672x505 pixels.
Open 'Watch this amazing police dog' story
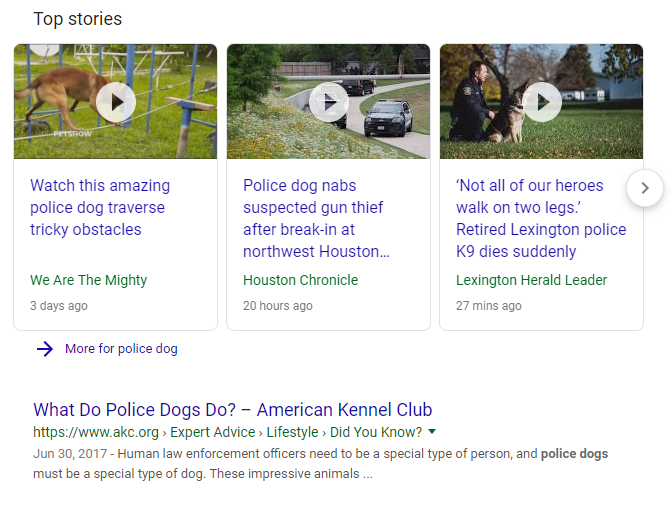(x=100, y=207)
